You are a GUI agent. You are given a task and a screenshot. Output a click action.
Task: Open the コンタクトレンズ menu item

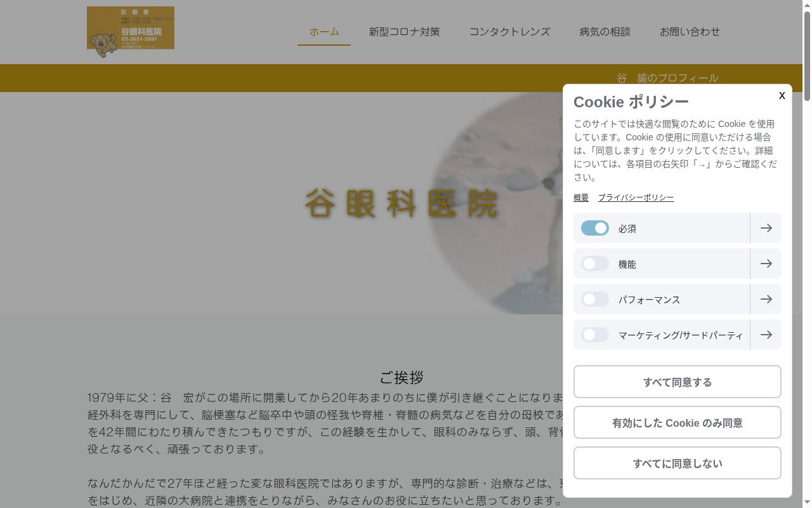509,32
